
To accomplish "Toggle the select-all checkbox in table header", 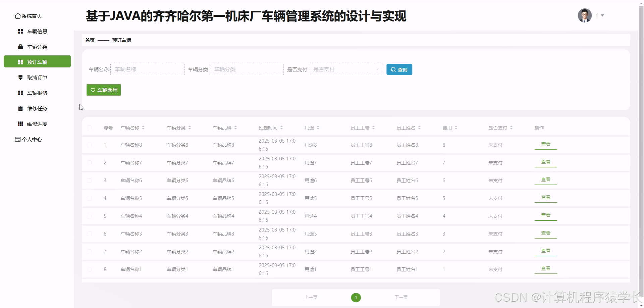I will pyautogui.click(x=89, y=128).
